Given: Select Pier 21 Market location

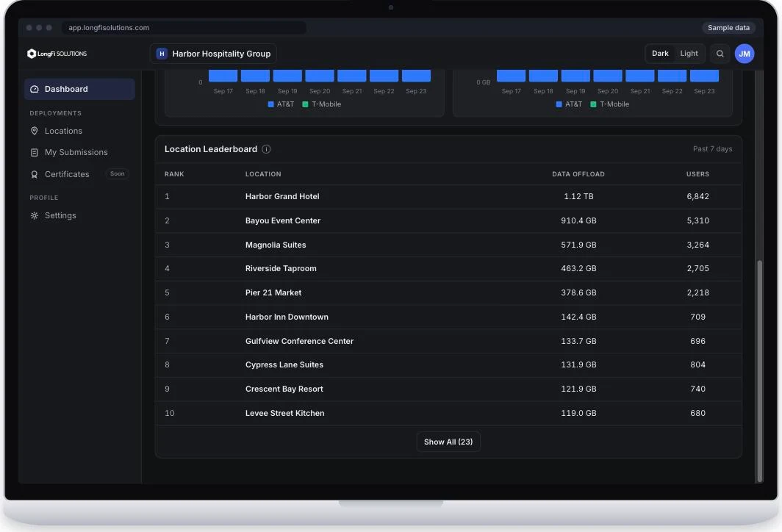Looking at the screenshot, I should (273, 292).
